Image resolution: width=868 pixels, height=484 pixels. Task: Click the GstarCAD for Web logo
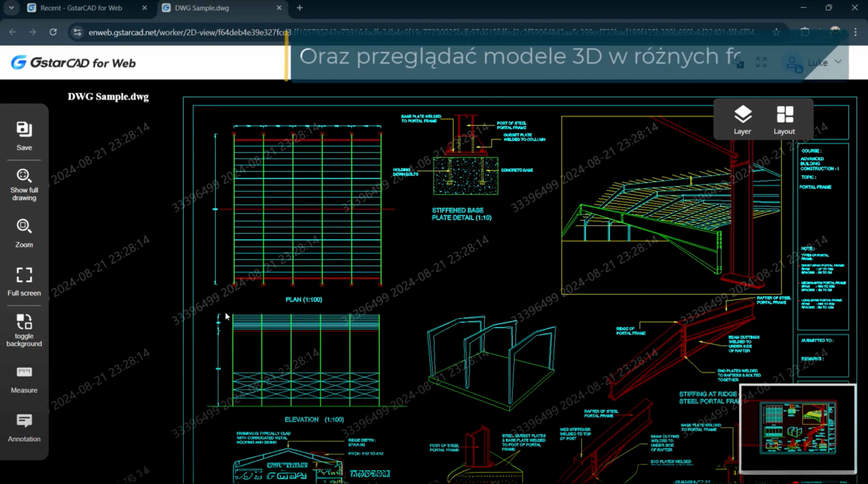(74, 63)
